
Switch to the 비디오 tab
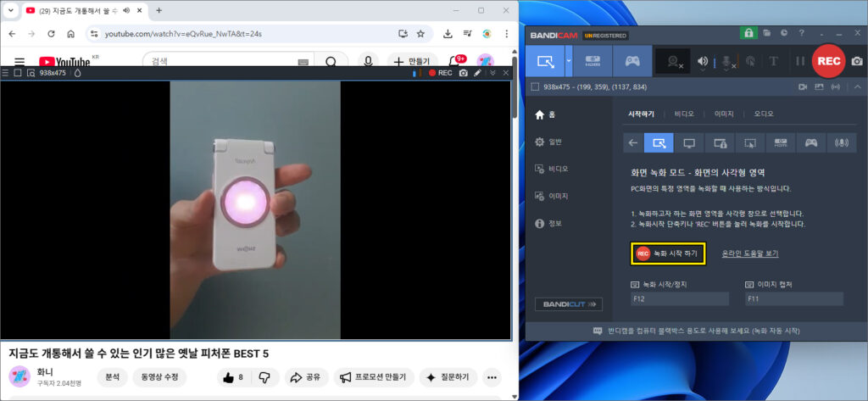684,114
